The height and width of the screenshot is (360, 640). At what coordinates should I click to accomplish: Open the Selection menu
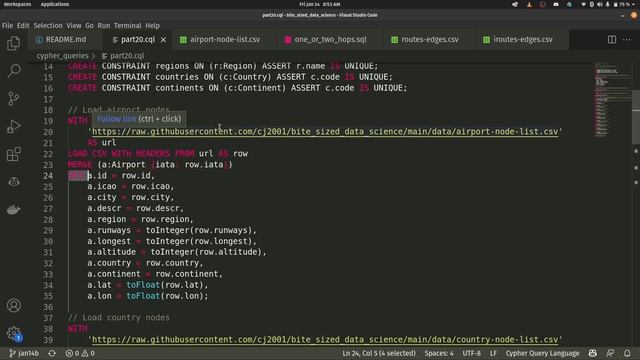(48, 25)
